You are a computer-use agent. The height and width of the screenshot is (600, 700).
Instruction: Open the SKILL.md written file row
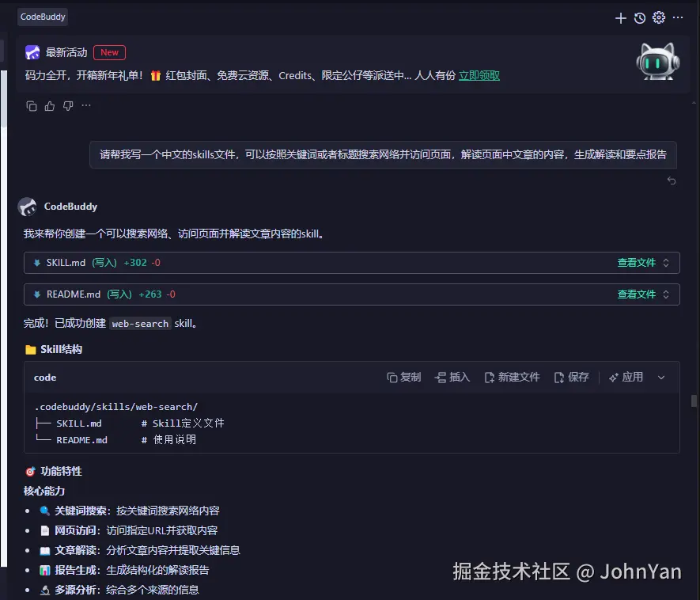(x=352, y=263)
